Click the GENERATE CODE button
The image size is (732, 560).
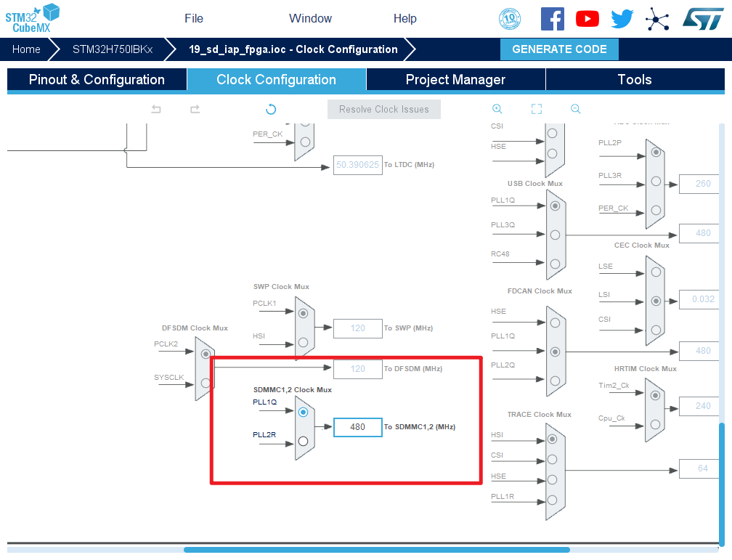(559, 49)
